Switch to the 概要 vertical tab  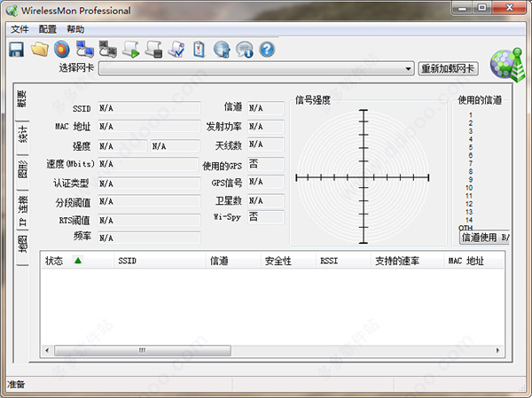click(x=22, y=98)
